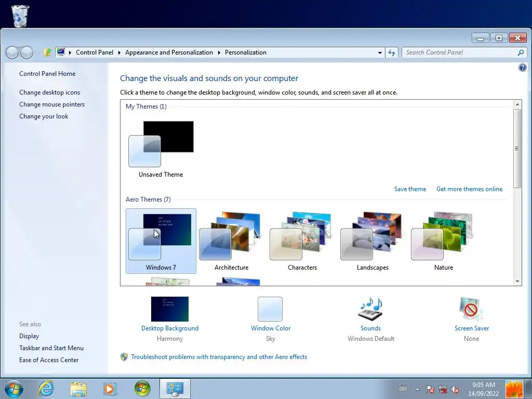The image size is (532, 399).
Task: Click the Personalization breadcrumb item
Action: 246,52
